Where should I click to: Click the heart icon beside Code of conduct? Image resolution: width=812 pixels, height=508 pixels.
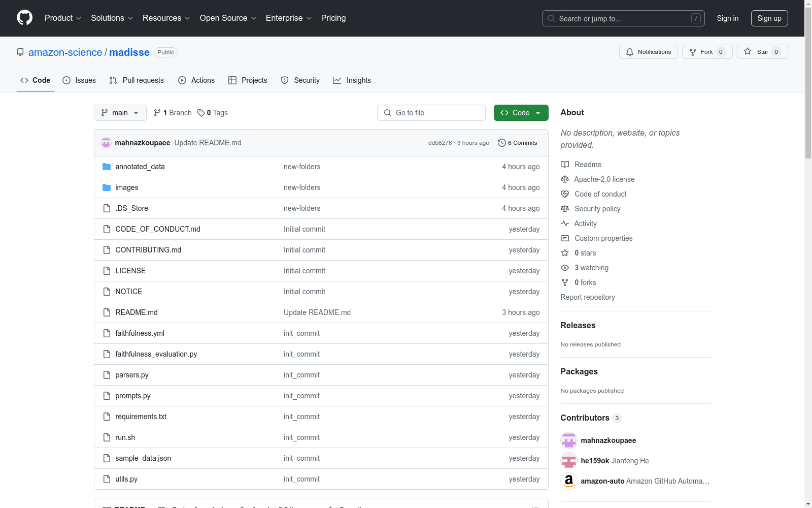(x=565, y=194)
